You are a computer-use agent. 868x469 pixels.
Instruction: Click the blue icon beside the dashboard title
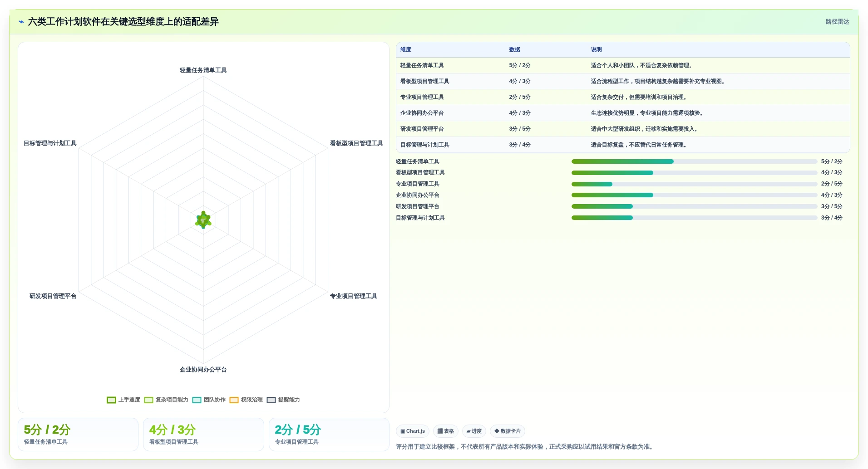[x=21, y=22]
